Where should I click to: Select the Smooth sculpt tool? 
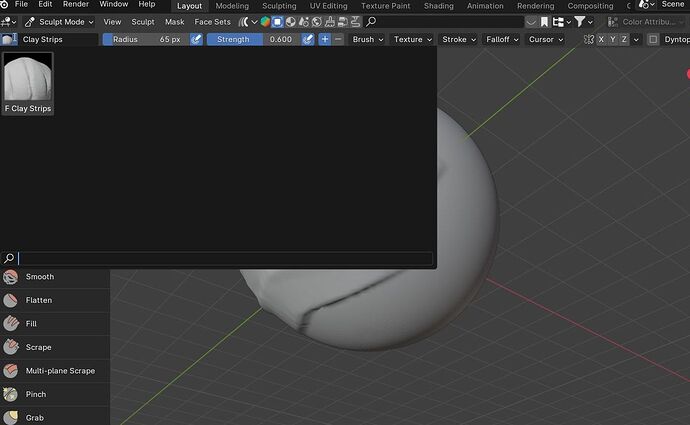(x=55, y=277)
